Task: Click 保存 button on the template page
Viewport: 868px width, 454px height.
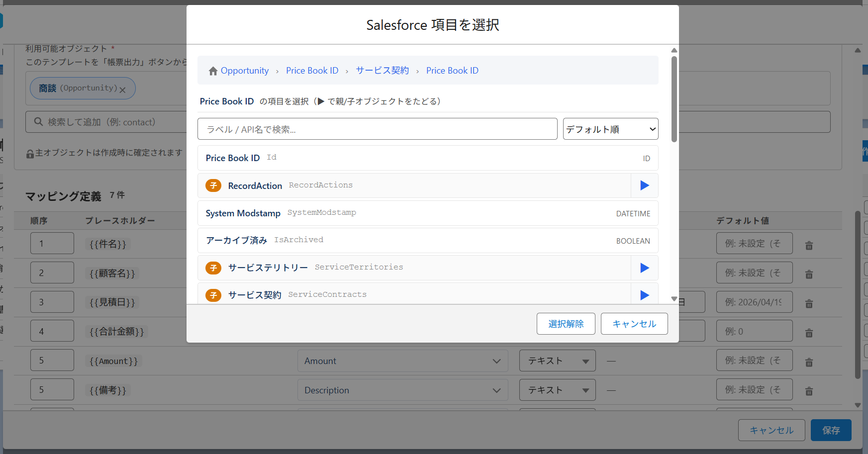Action: click(831, 430)
